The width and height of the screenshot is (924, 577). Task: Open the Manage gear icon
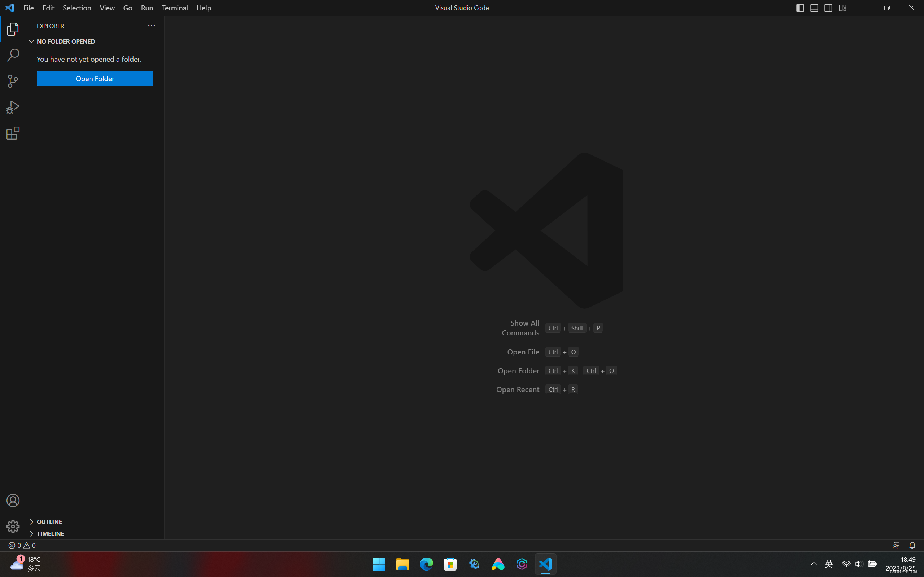pos(13,526)
